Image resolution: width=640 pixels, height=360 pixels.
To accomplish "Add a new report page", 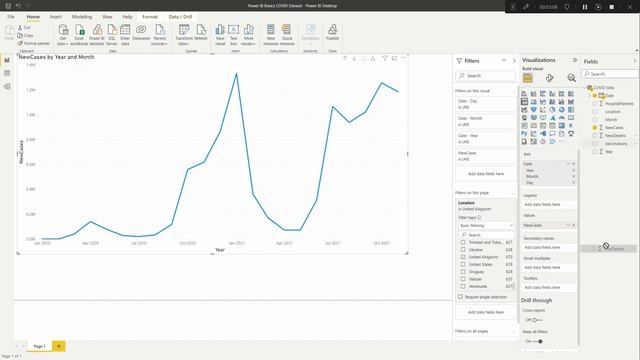I will click(58, 346).
